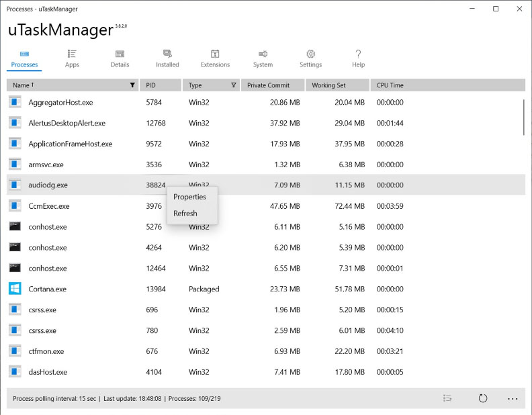Click the Packaged type cell

pyautogui.click(x=204, y=289)
